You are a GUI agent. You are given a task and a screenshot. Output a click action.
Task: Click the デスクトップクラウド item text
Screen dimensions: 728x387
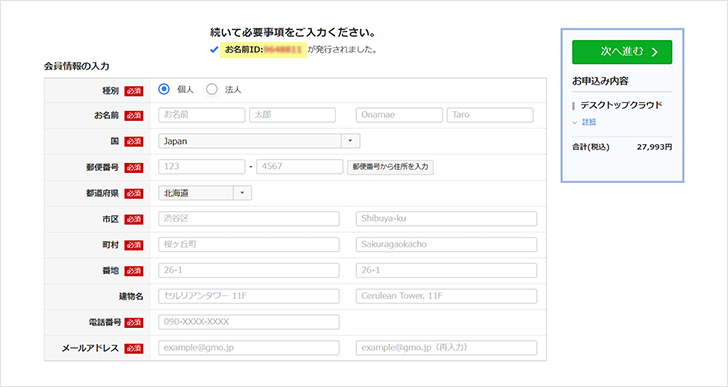(x=621, y=105)
